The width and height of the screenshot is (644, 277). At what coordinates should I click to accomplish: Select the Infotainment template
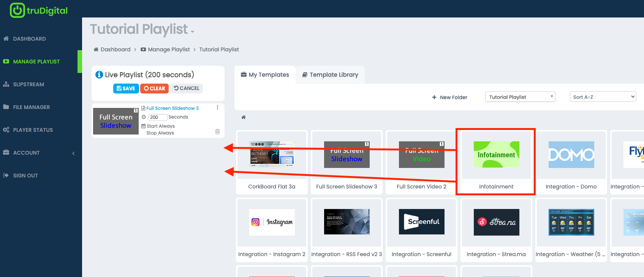tap(496, 163)
